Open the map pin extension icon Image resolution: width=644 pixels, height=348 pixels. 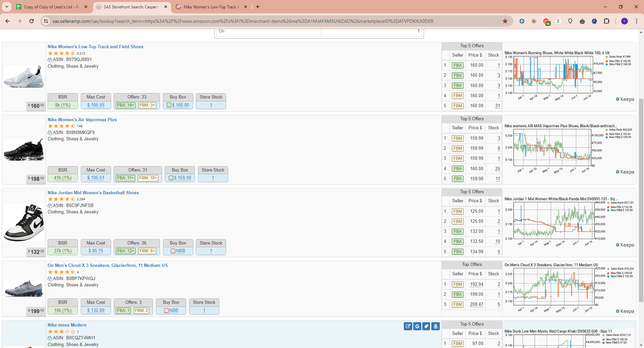570,21
